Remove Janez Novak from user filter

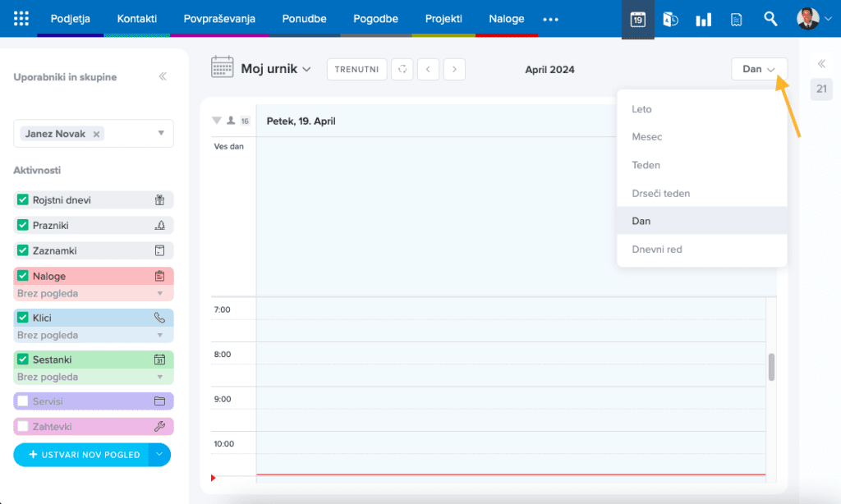point(96,134)
